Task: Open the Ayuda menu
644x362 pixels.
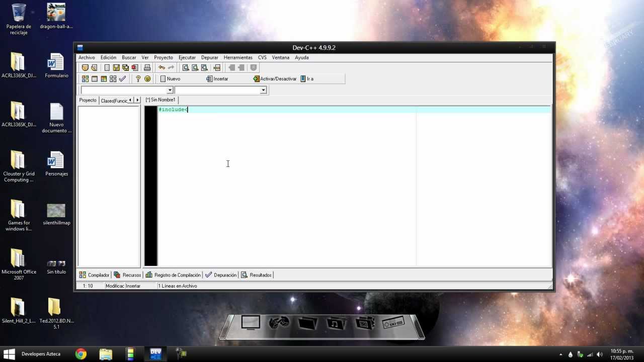Action: point(302,57)
